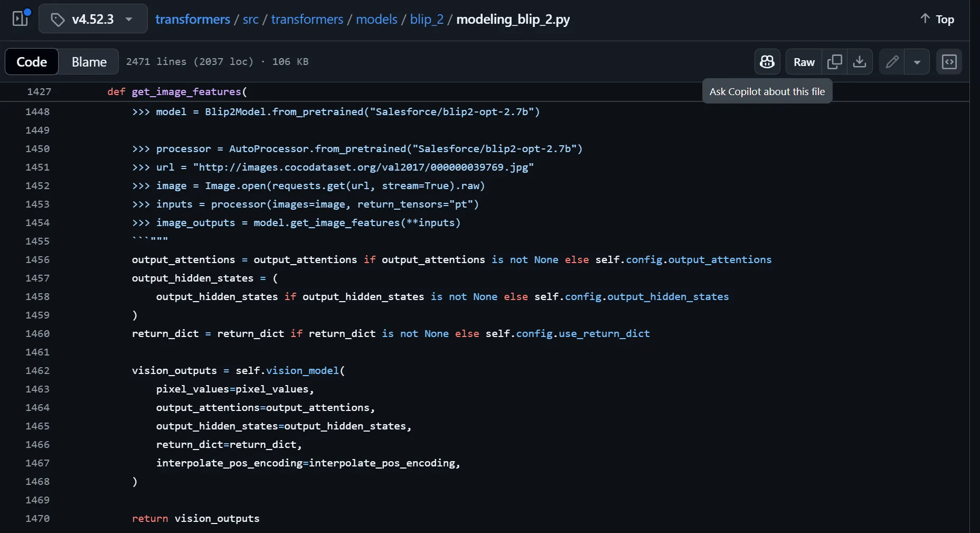Open the models folder breadcrumb
The image size is (980, 533).
point(376,20)
